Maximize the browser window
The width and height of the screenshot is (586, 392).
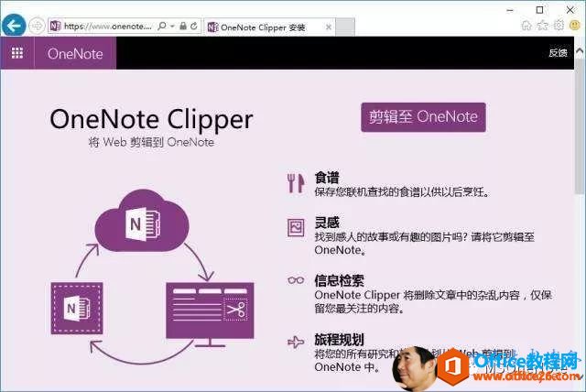539,10
